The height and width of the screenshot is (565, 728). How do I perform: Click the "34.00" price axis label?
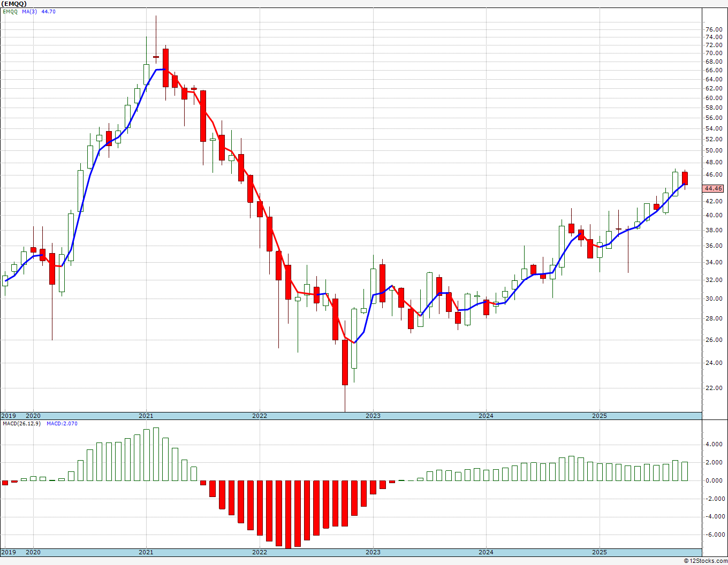(x=714, y=262)
